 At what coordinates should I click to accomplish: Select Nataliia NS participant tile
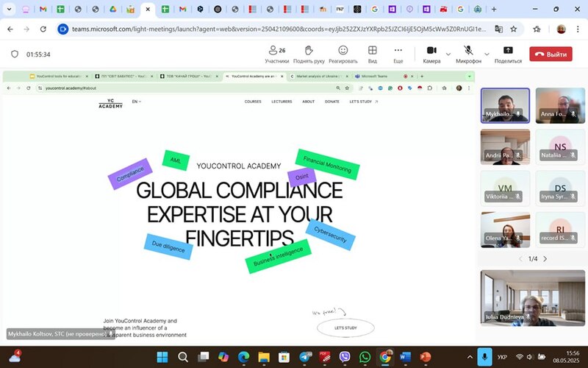(560, 146)
